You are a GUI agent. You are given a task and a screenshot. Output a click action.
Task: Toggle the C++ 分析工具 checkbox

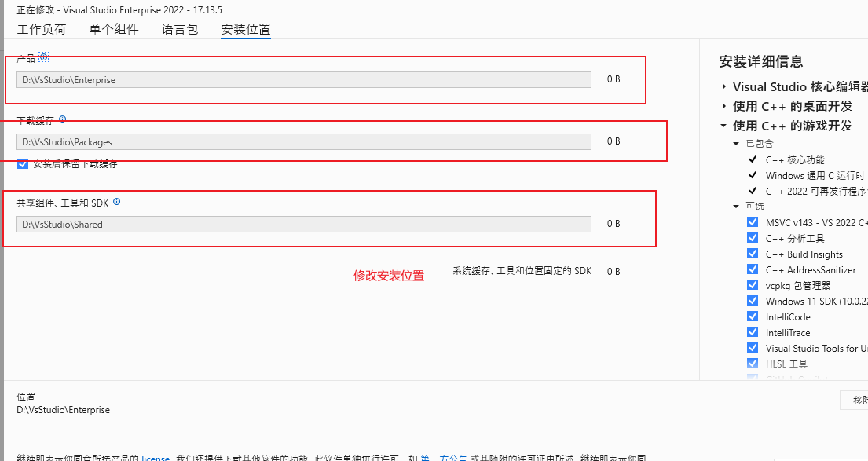tap(753, 238)
